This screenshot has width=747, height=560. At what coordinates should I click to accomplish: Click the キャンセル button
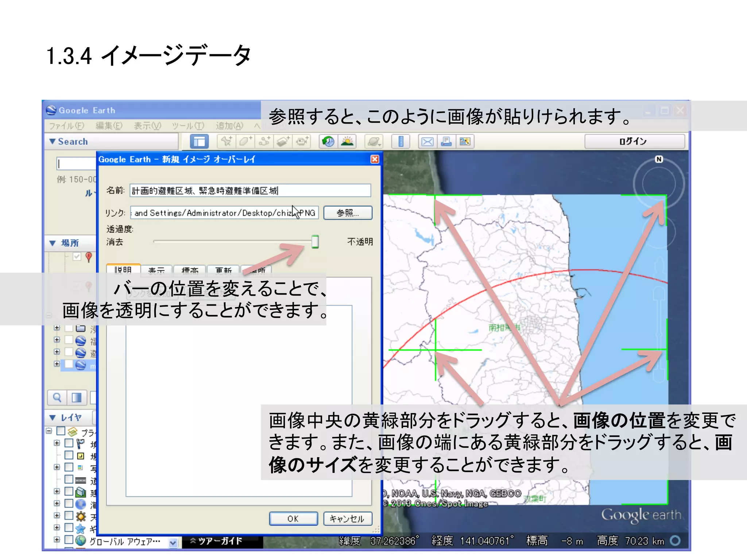click(348, 518)
